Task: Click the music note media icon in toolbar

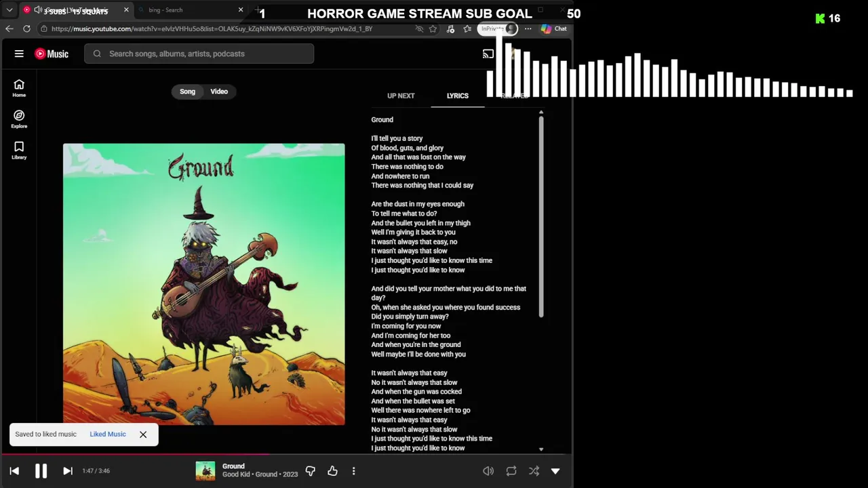Action: [x=451, y=28]
